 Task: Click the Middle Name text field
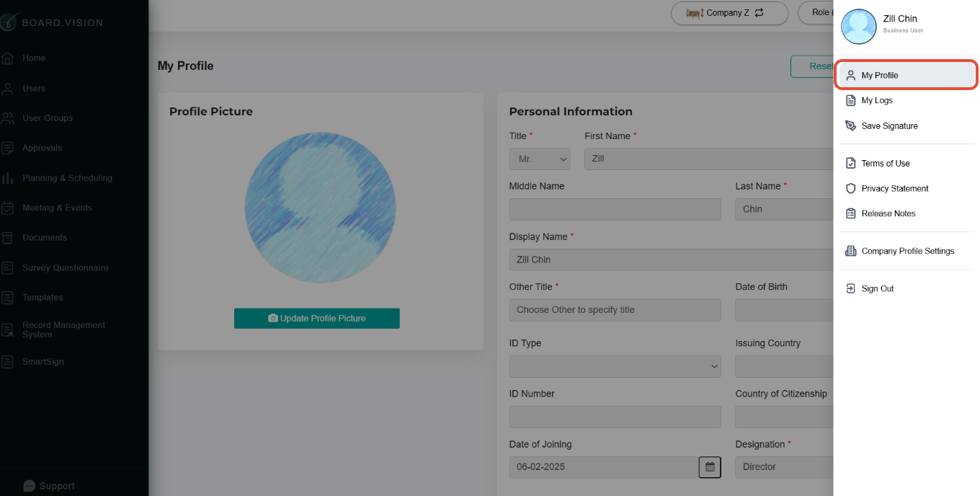(615, 209)
